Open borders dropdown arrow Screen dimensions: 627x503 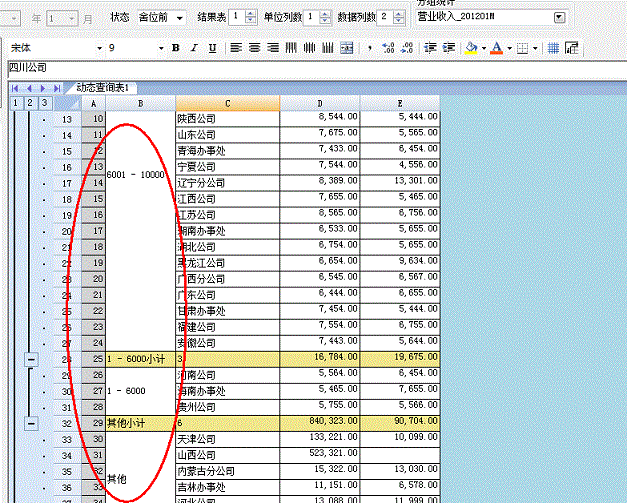535,48
